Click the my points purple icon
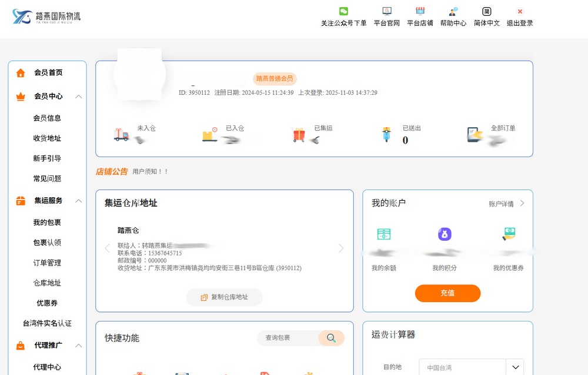This screenshot has width=588, height=375. [x=445, y=234]
